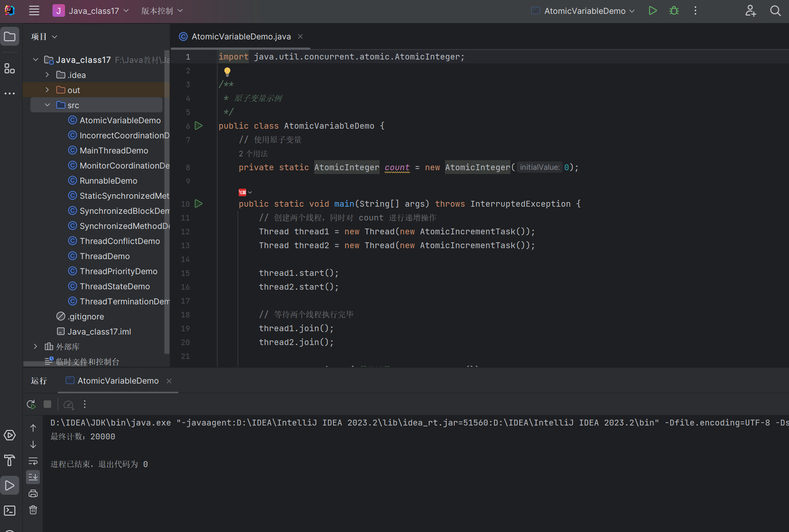Open StaticSynchronizedMethod class file
The width and height of the screenshot is (789, 532).
[x=119, y=196]
